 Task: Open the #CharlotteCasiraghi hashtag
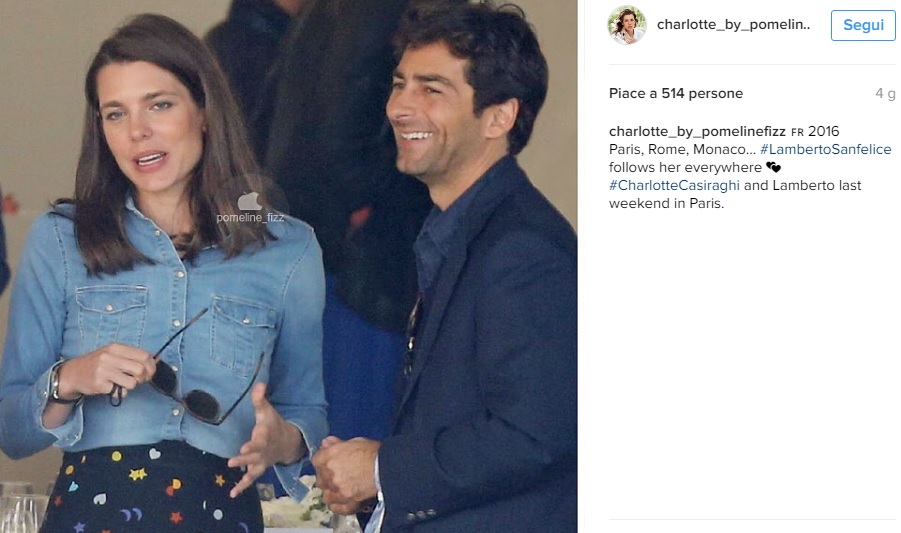[675, 186]
